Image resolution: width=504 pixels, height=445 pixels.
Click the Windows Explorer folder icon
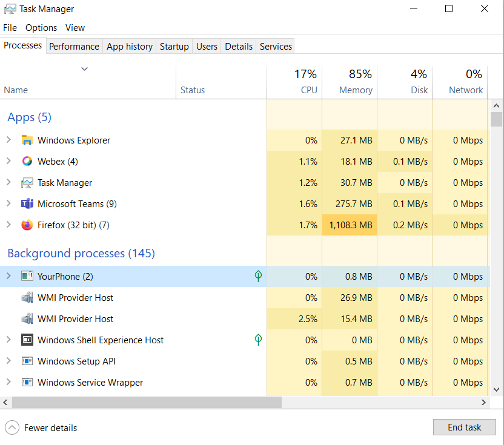[27, 140]
